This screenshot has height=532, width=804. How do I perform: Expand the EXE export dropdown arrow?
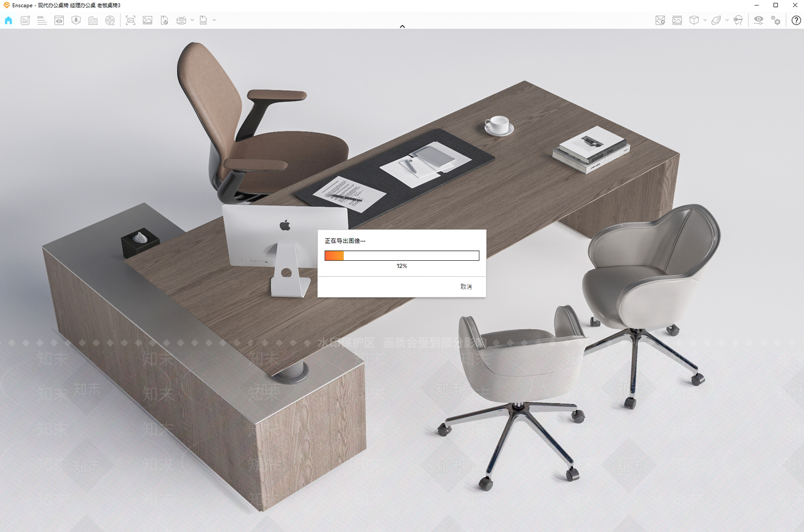215,20
